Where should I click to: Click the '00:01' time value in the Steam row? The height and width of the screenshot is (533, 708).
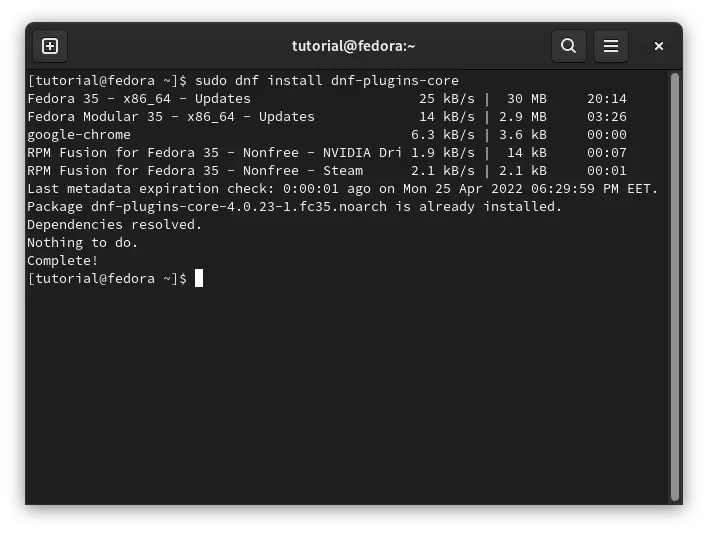point(607,171)
